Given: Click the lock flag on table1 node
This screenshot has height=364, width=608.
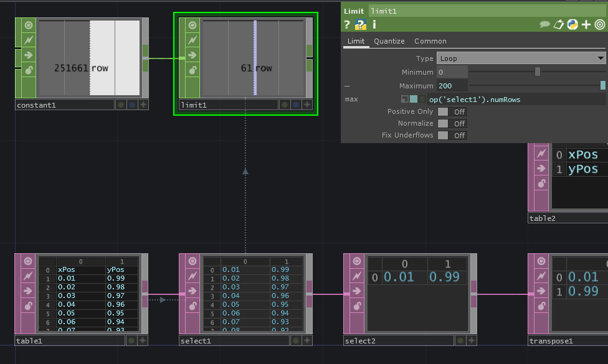Looking at the screenshot, I should [x=29, y=306].
